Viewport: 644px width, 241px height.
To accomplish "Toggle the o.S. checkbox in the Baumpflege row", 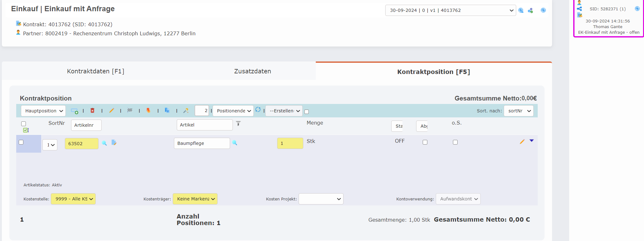I will pos(455,142).
